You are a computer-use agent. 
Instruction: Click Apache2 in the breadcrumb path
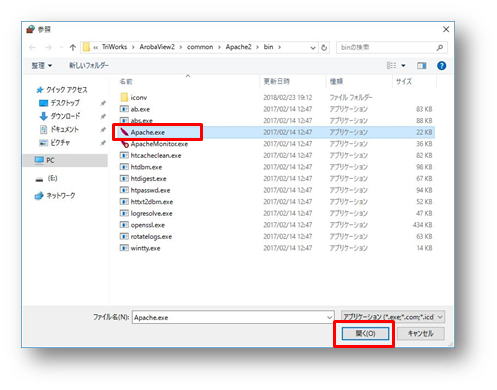[238, 47]
